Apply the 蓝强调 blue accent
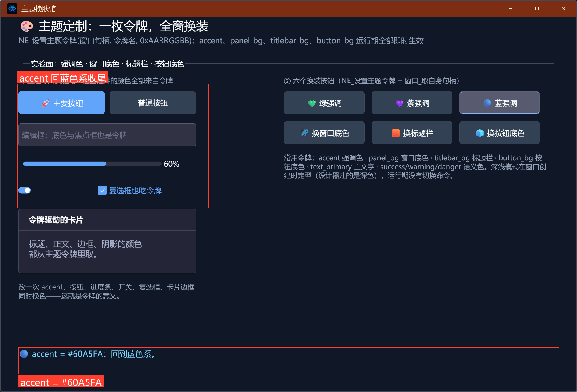The height and width of the screenshot is (392, 577). [500, 103]
